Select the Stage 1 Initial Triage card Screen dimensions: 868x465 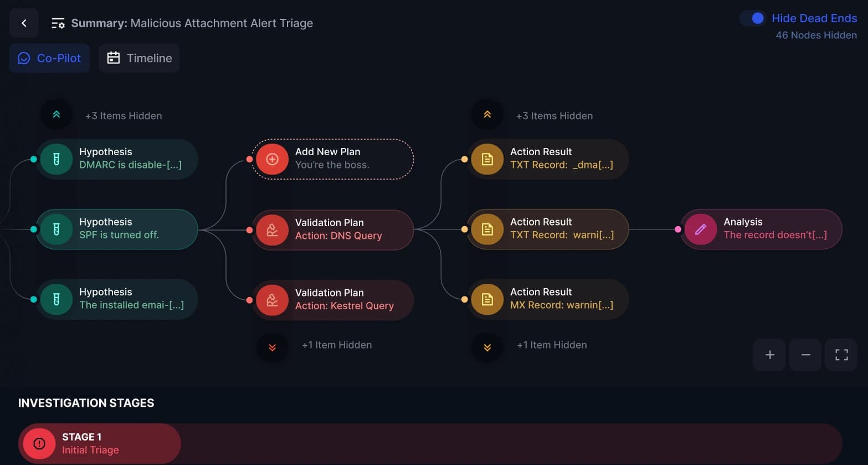[x=100, y=443]
